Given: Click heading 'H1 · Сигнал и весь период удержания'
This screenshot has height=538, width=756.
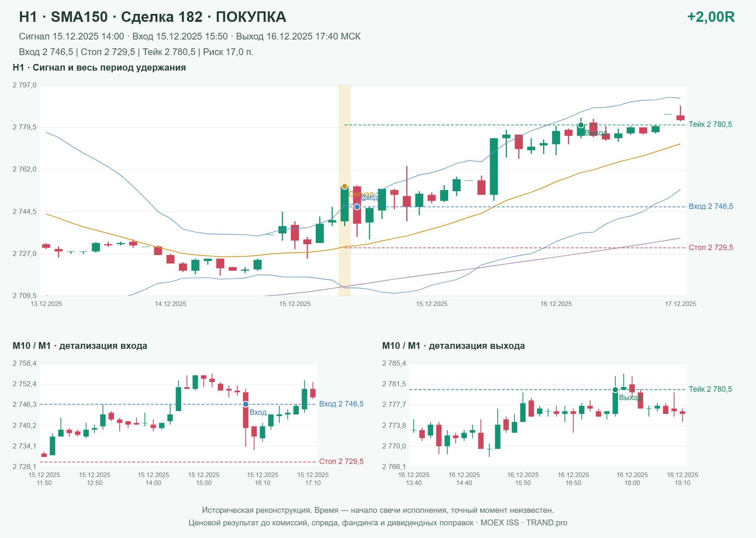Looking at the screenshot, I should [99, 68].
